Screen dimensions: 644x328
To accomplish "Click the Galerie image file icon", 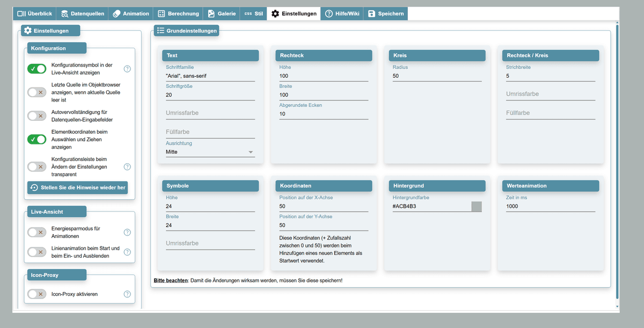I will (211, 13).
